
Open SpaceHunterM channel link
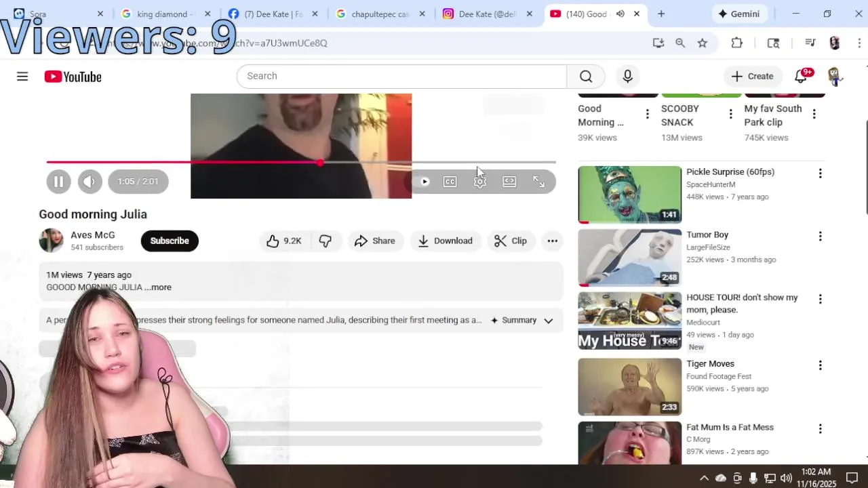coord(711,184)
